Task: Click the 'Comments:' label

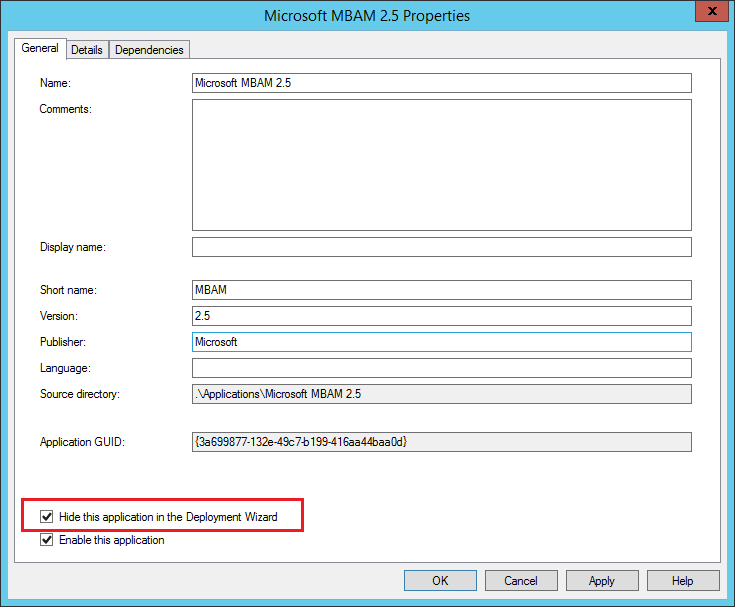Action: 66,109
